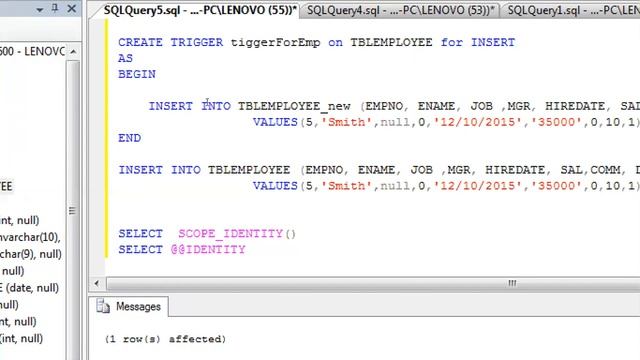Click Object Explorer scroll up arrow
This screenshot has width=640, height=360.
tap(73, 52)
